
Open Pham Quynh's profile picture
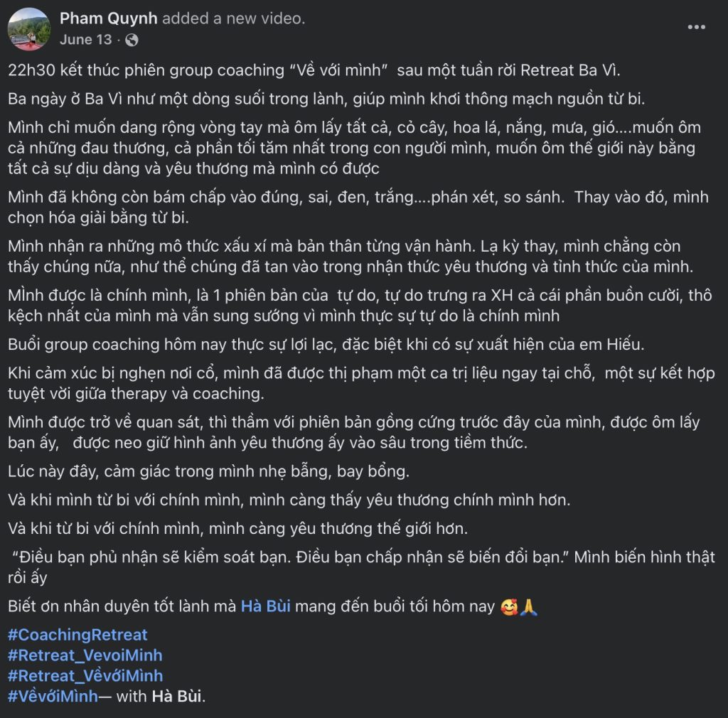28,29
